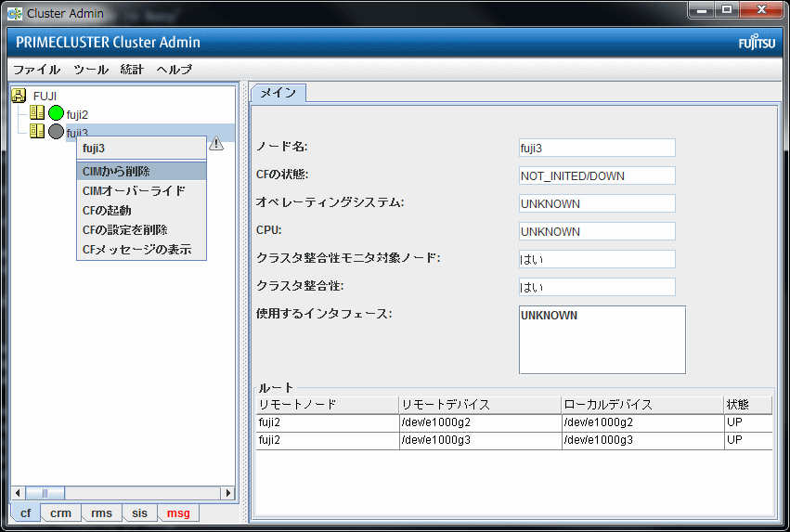Open the ヘルプ menu

tap(174, 69)
